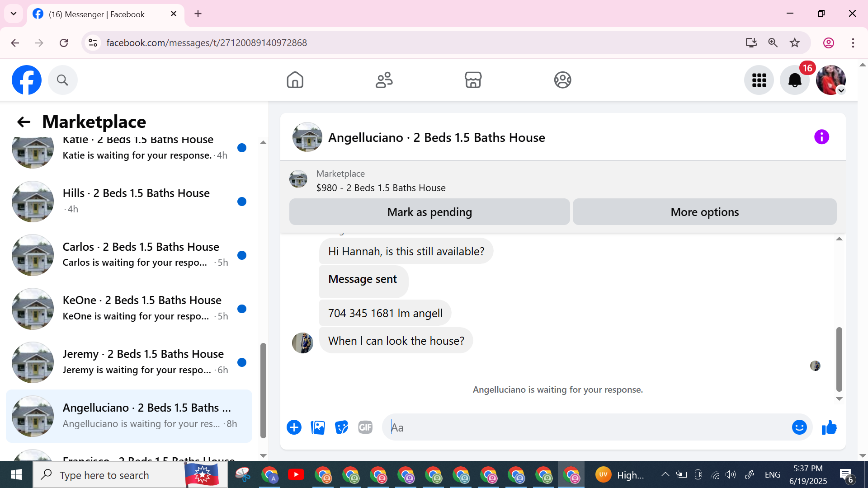Open browser zoom magnifier icon

(773, 42)
